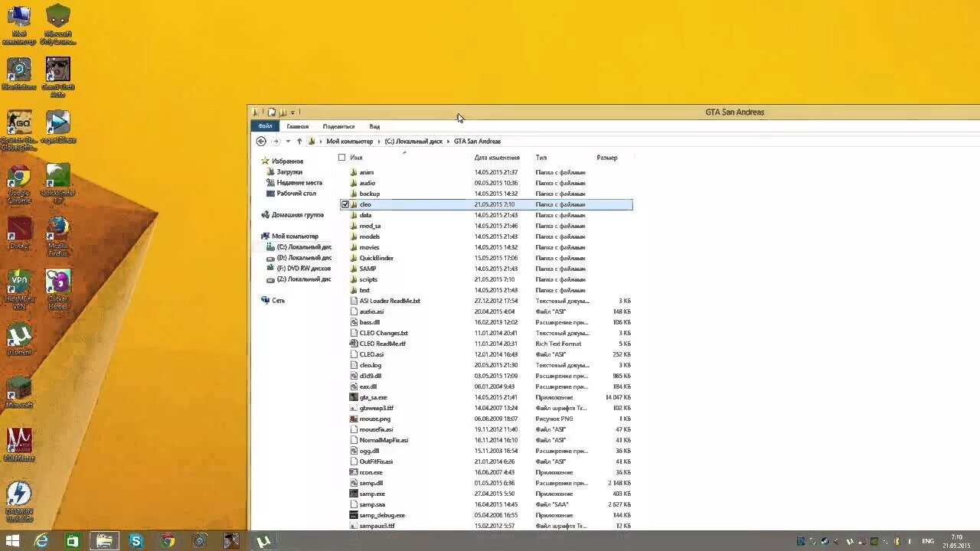The height and width of the screenshot is (551, 980).
Task: Select the ASI Loader ReadMe.txt file
Action: (x=390, y=301)
